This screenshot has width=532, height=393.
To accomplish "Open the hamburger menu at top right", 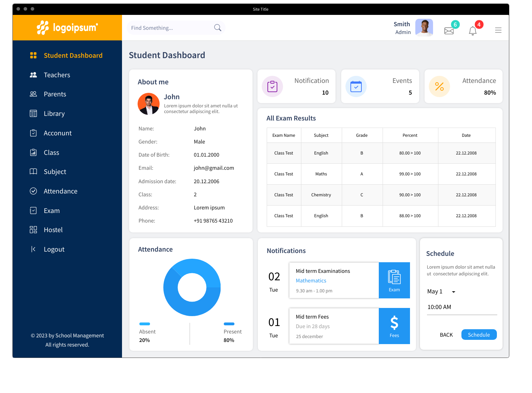I will pyautogui.click(x=498, y=30).
